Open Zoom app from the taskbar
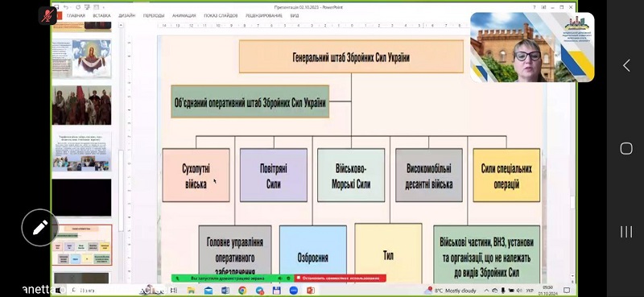644x297 pixels. [294, 291]
